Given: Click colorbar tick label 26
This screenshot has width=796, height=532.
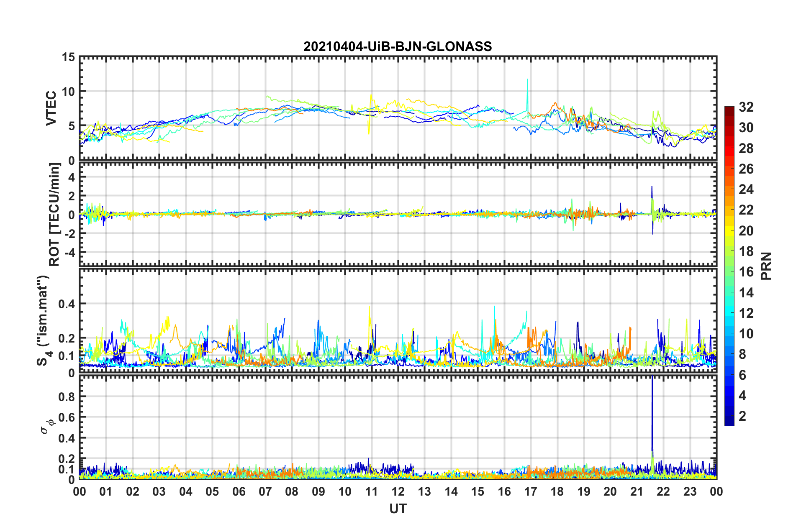Looking at the screenshot, I should click(746, 169).
